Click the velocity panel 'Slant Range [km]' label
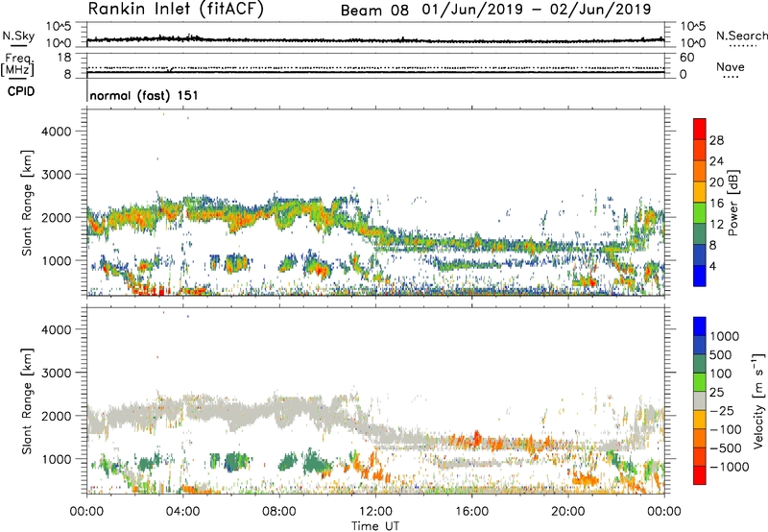 pyautogui.click(x=27, y=401)
